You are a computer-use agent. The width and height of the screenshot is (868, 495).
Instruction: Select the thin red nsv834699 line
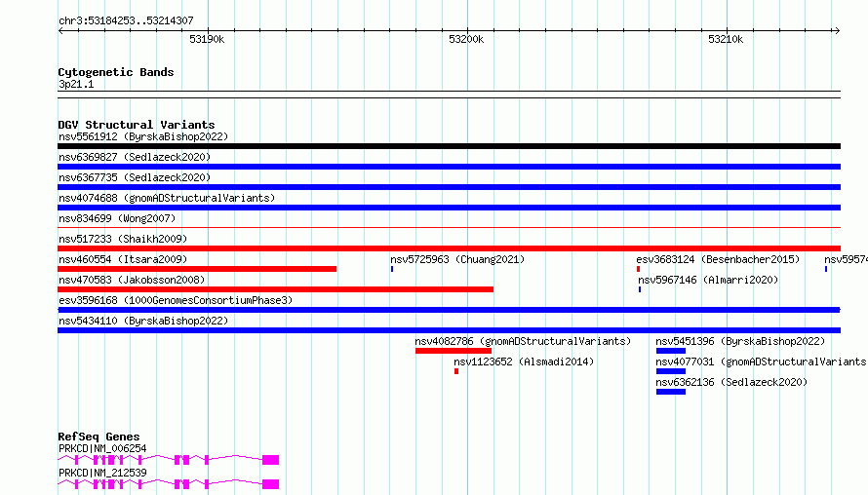pos(449,227)
